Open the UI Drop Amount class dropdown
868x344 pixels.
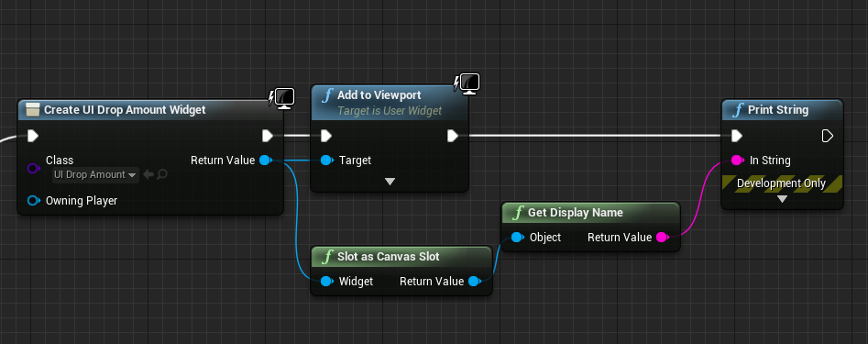pyautogui.click(x=94, y=175)
